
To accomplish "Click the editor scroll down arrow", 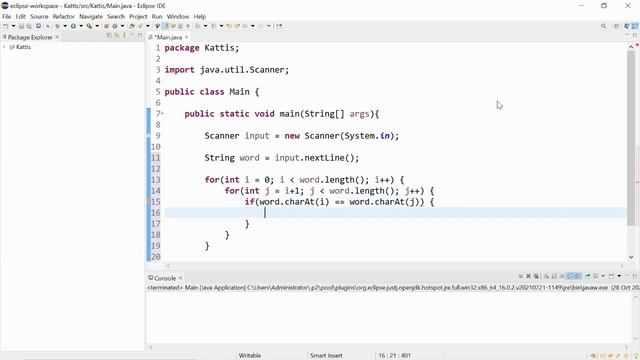I will pyautogui.click(x=631, y=257).
